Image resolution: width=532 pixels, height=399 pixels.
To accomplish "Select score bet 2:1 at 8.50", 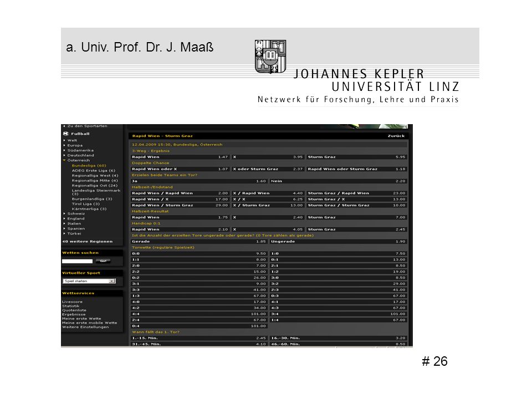I will [338, 265].
